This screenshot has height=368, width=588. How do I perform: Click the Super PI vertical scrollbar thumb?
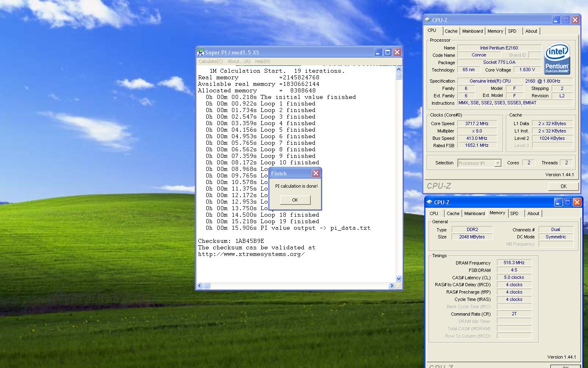click(399, 76)
